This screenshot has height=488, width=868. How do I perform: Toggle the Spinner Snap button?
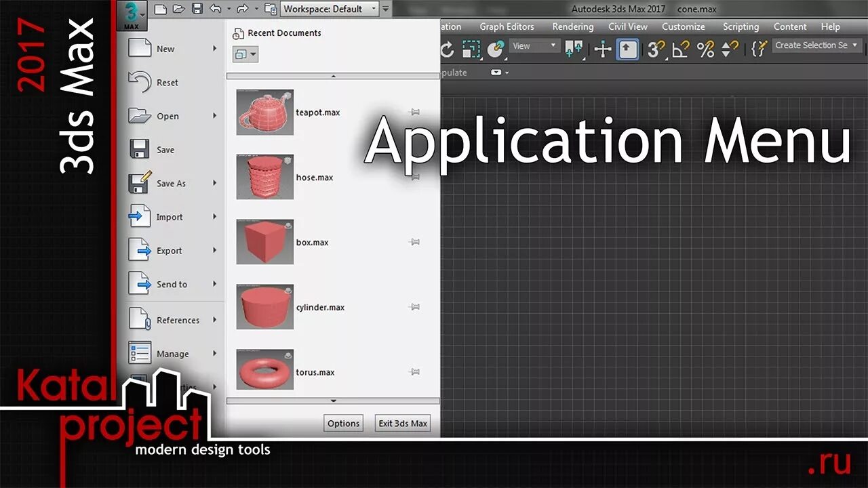(x=730, y=49)
